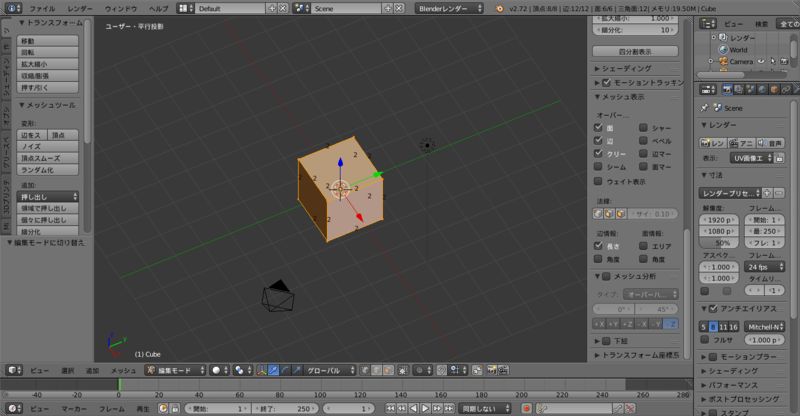Open the マーカー menu in timeline
The width and height of the screenshot is (800, 416).
(74, 409)
